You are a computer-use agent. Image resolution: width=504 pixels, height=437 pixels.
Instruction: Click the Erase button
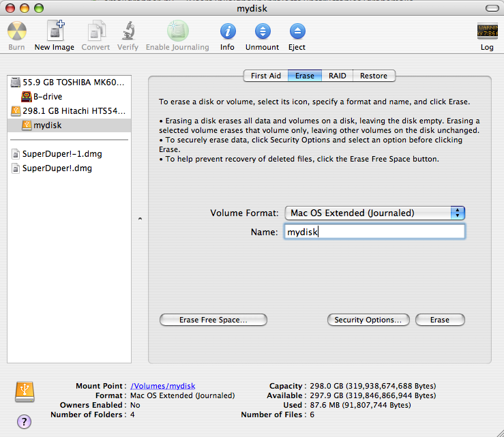[x=440, y=320]
